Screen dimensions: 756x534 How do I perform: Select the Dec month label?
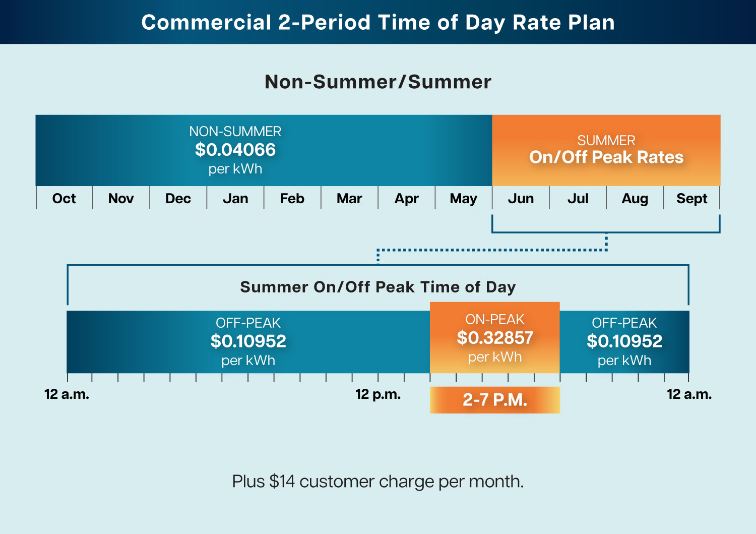click(178, 199)
